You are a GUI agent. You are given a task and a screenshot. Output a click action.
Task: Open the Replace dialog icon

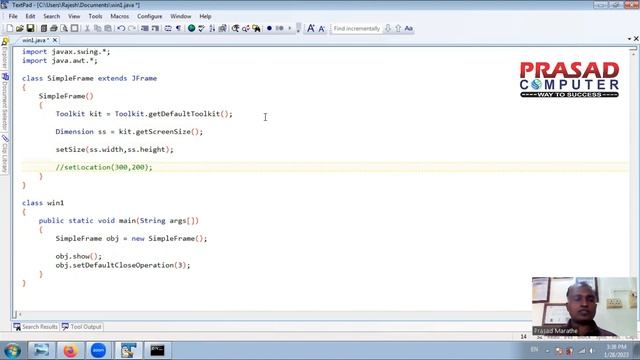click(246, 29)
